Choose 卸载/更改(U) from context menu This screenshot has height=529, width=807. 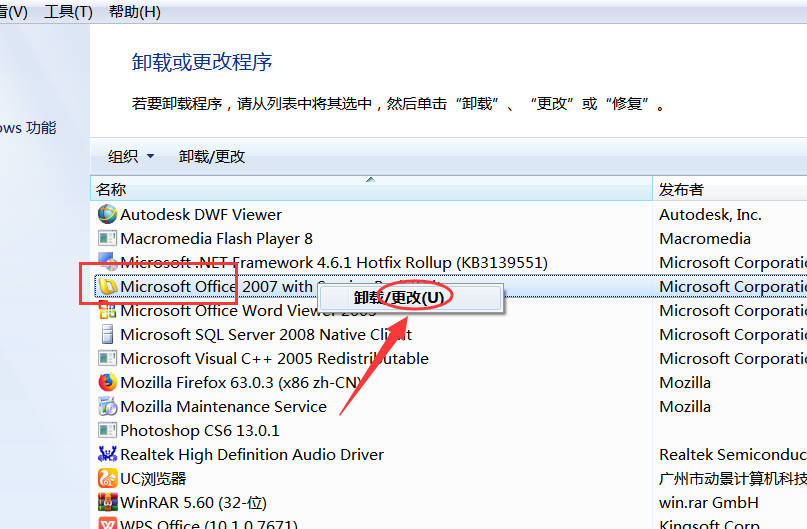click(410, 297)
